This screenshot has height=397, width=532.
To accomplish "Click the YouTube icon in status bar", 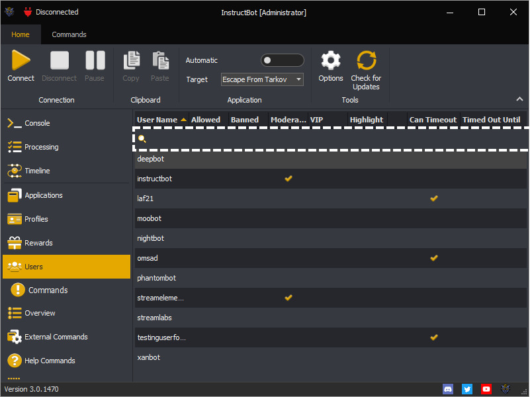I will click(x=486, y=389).
